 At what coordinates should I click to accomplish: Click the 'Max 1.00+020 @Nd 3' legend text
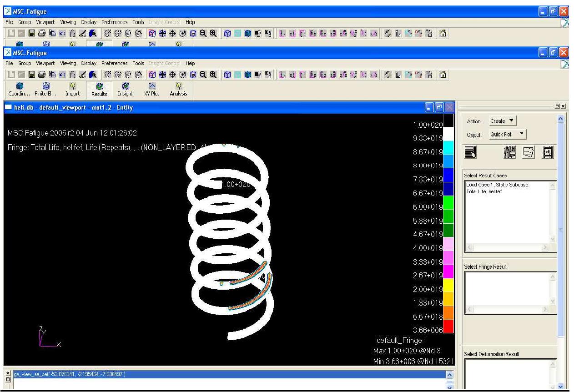[x=407, y=351]
